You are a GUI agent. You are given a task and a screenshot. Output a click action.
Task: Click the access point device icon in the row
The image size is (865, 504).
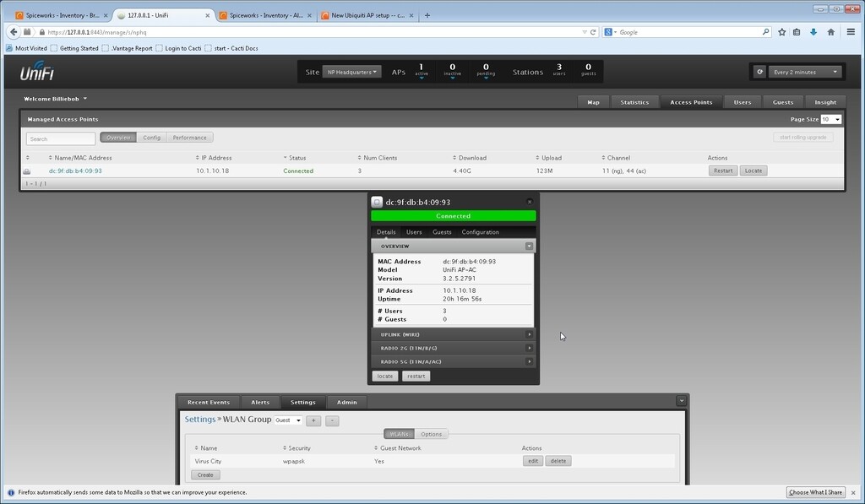[x=27, y=171]
